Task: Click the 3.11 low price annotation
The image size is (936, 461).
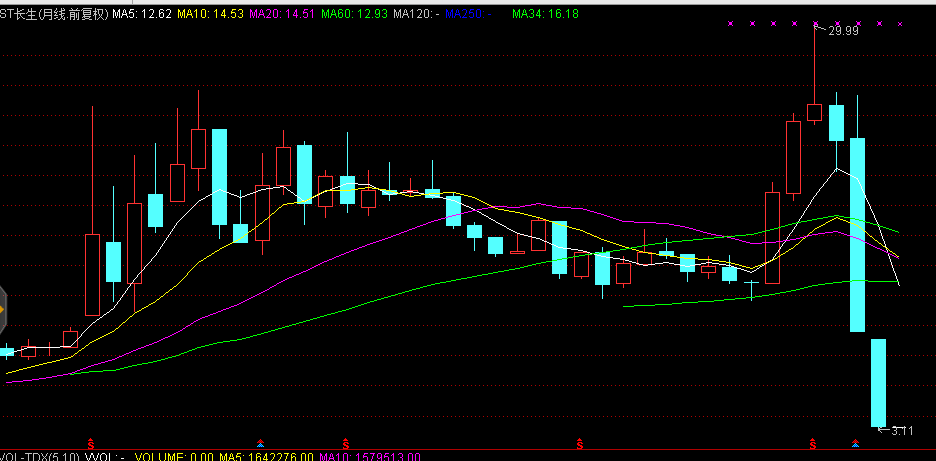Action: (x=901, y=430)
